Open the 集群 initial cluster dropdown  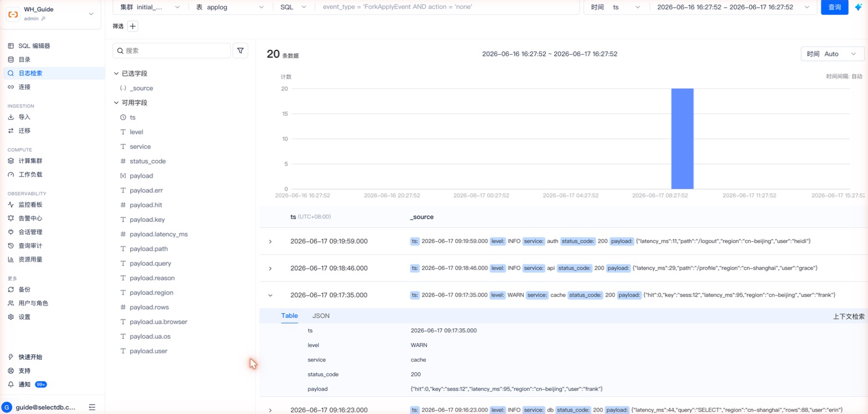tap(150, 7)
